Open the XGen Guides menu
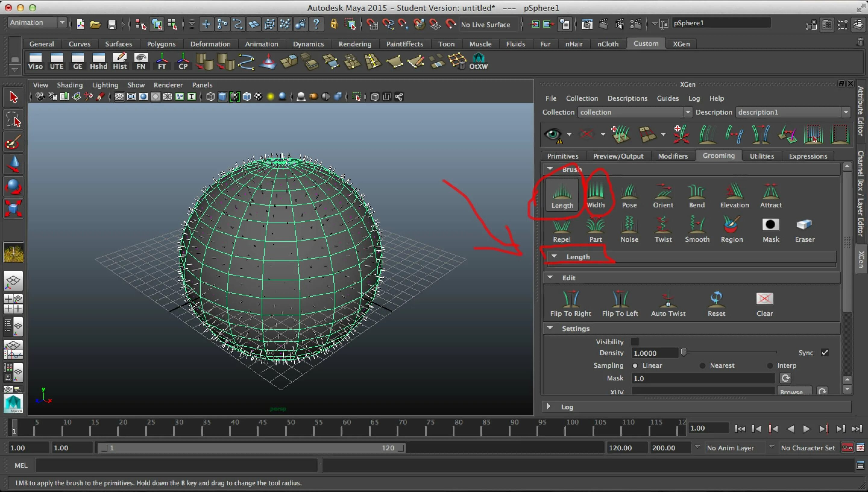The image size is (868, 492). pyautogui.click(x=667, y=98)
